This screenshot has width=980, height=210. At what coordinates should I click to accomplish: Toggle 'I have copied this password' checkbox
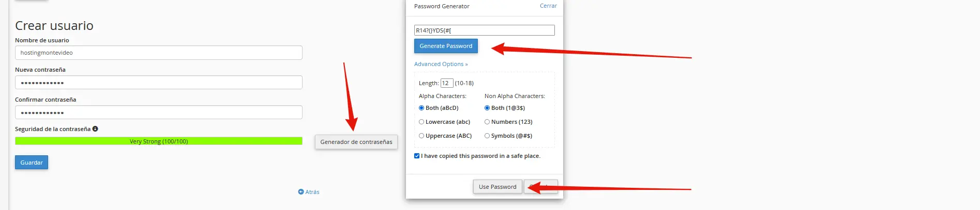417,156
